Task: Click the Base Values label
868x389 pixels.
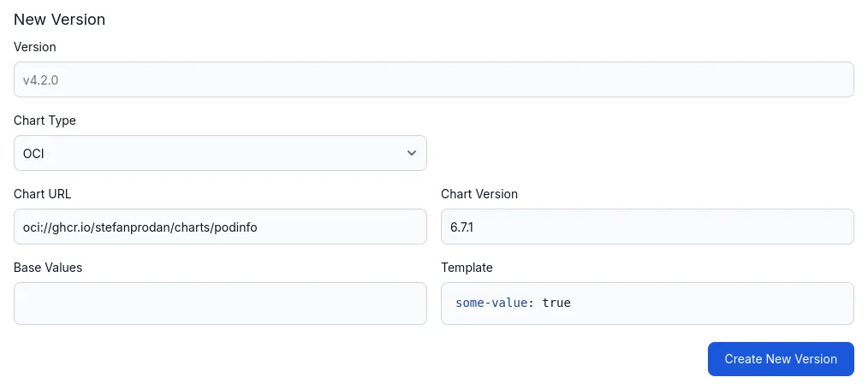Action: coord(48,268)
